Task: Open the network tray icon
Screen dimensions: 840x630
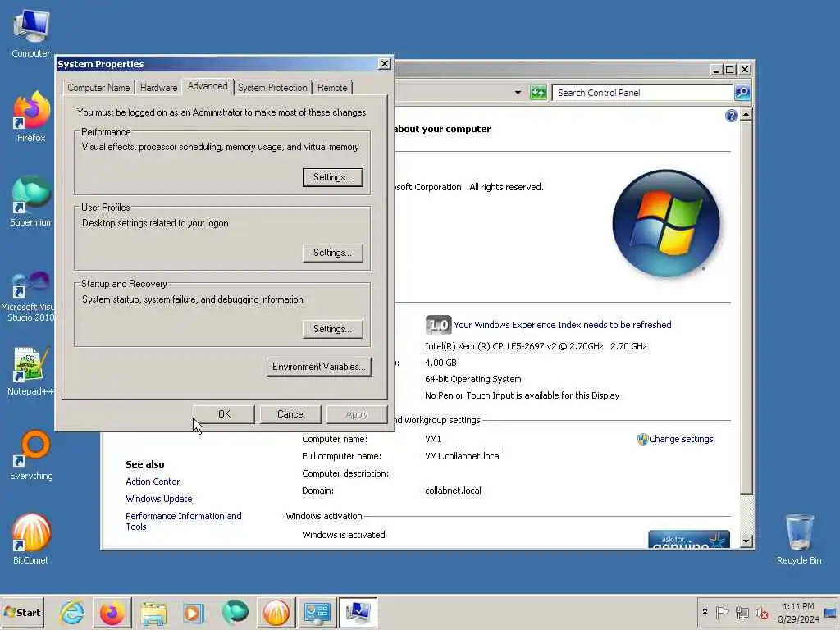Action: pos(742,612)
